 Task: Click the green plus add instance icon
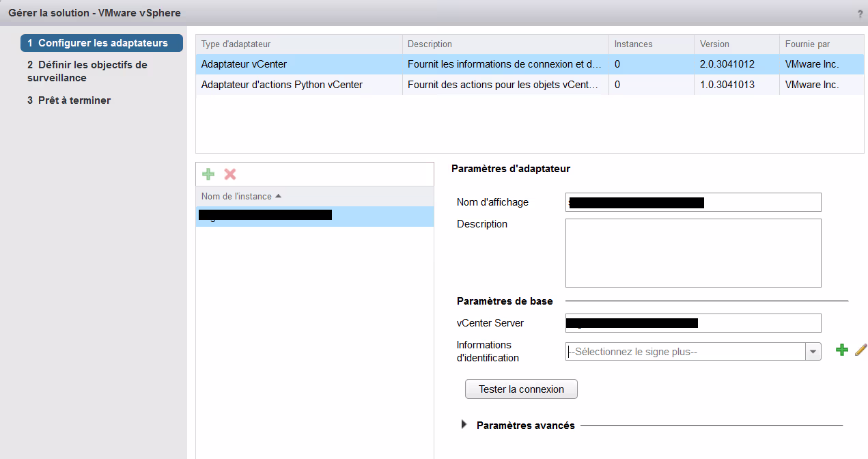[x=208, y=174]
